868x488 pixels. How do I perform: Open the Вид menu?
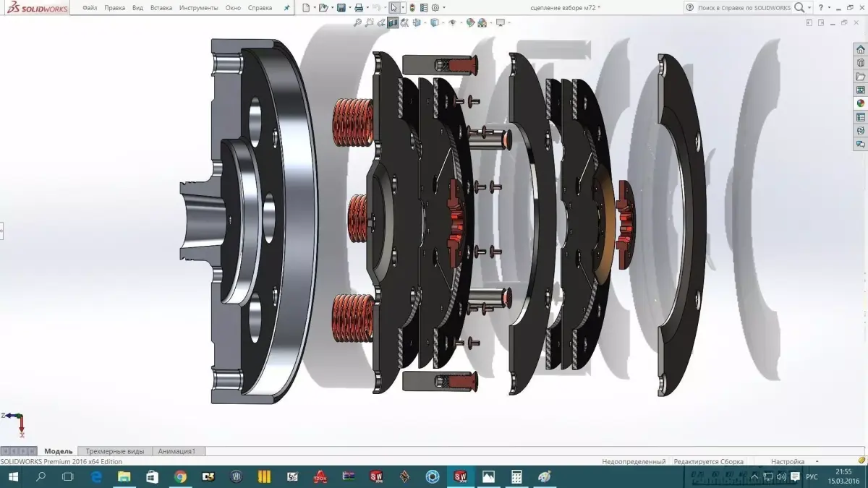pyautogui.click(x=137, y=8)
